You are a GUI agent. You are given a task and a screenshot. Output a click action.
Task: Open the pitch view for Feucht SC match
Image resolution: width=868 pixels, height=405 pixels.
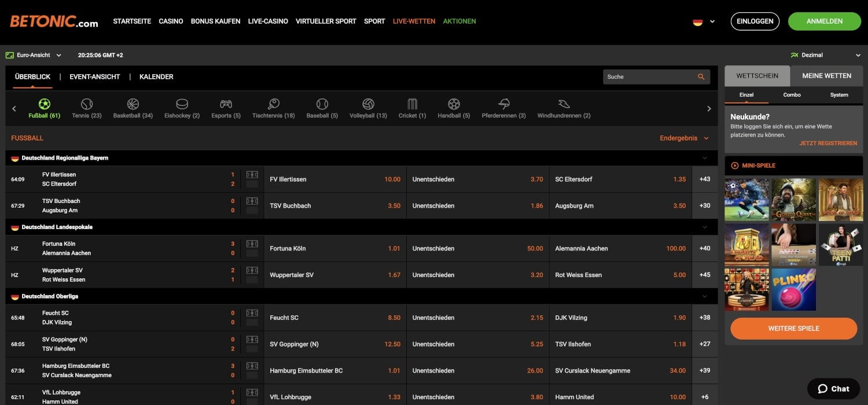pos(252,313)
